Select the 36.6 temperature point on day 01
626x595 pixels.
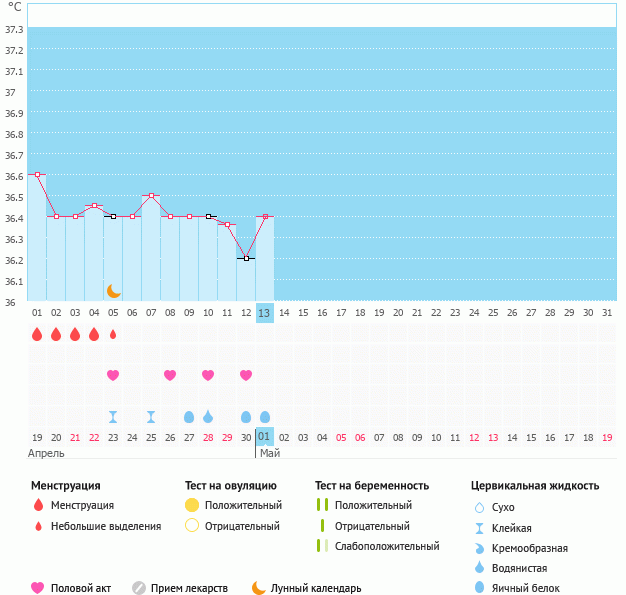click(37, 174)
